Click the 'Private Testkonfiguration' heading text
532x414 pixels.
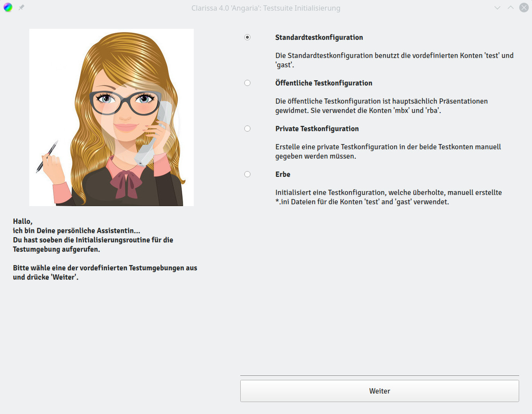pyautogui.click(x=317, y=129)
